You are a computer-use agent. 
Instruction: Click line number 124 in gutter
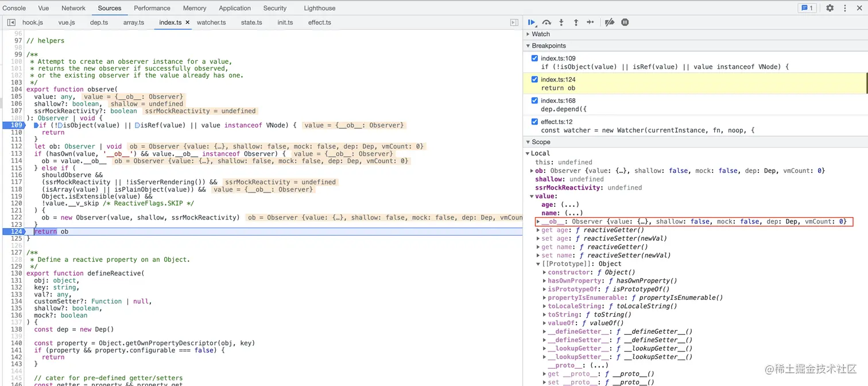point(15,231)
